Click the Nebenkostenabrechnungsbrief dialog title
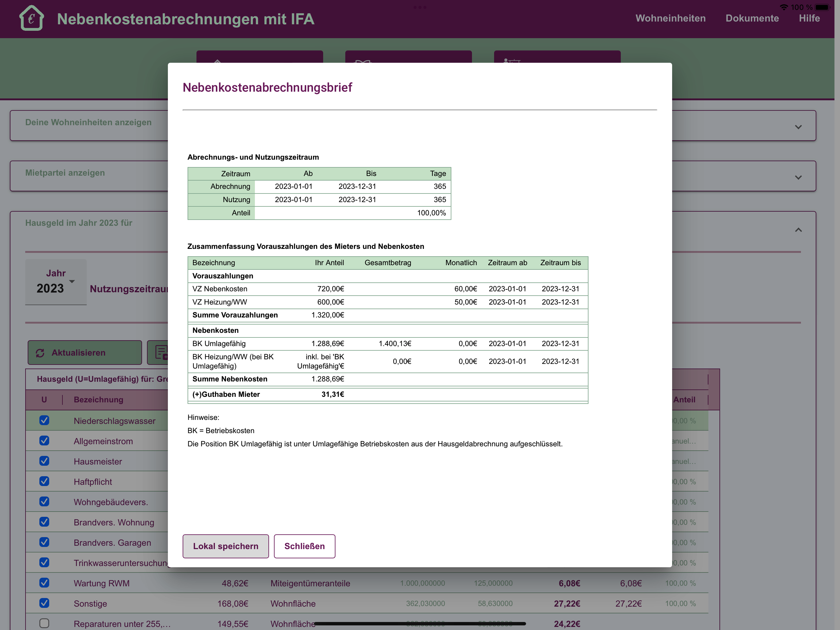This screenshot has width=840, height=630. pos(267,87)
